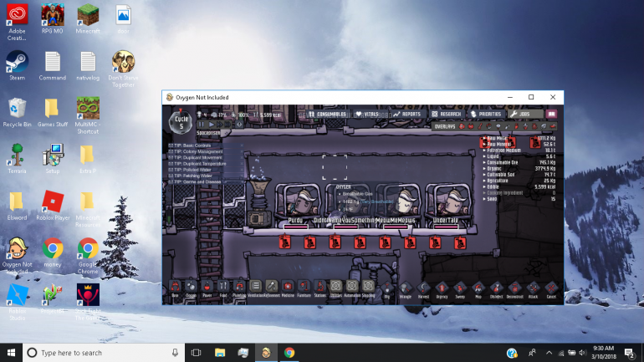This screenshot has height=362, width=644.
Task: Toggle the red alert button beside speed controls
Action: click(x=239, y=125)
